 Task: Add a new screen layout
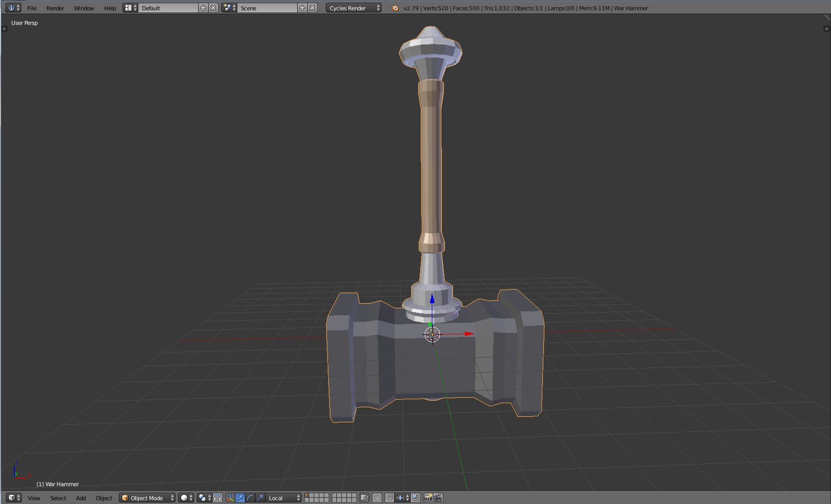coord(203,8)
